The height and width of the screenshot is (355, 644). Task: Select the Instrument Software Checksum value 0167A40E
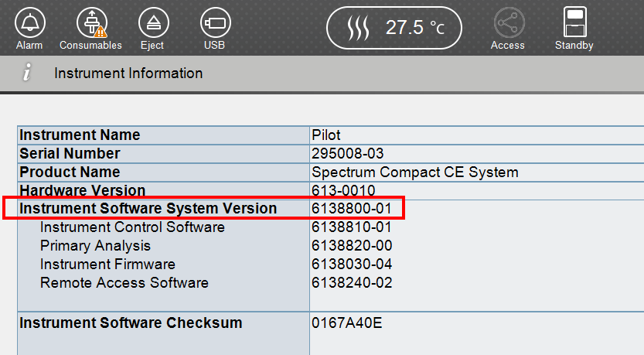click(x=346, y=323)
